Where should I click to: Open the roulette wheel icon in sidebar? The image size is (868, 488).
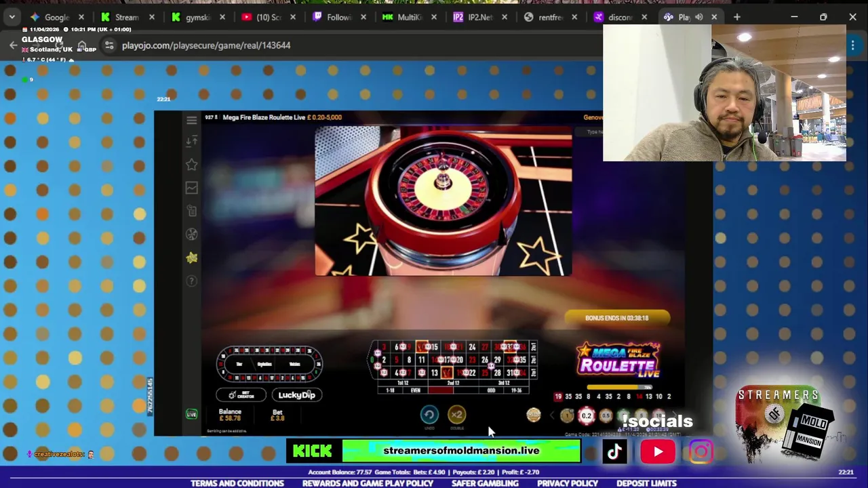pyautogui.click(x=191, y=235)
